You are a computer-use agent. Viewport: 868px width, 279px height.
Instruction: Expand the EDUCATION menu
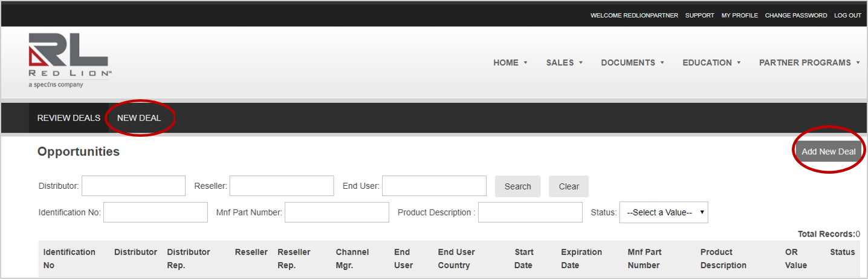tap(711, 63)
